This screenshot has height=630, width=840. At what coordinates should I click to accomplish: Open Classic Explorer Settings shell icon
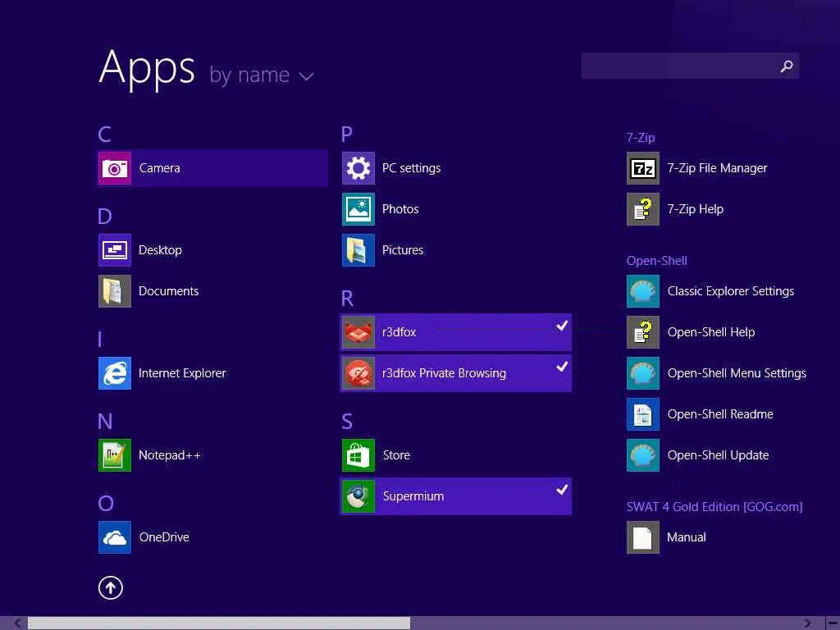[643, 291]
